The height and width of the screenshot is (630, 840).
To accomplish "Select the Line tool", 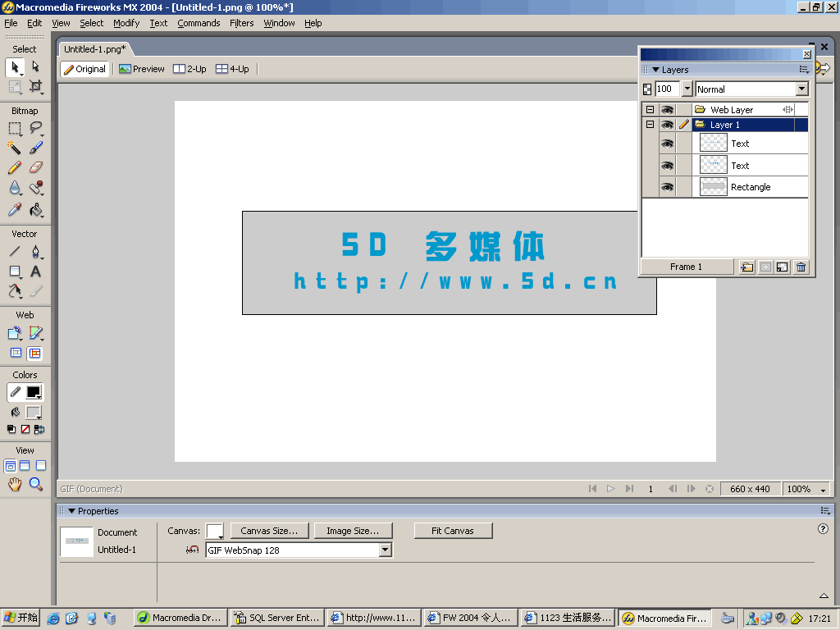I will click(15, 251).
